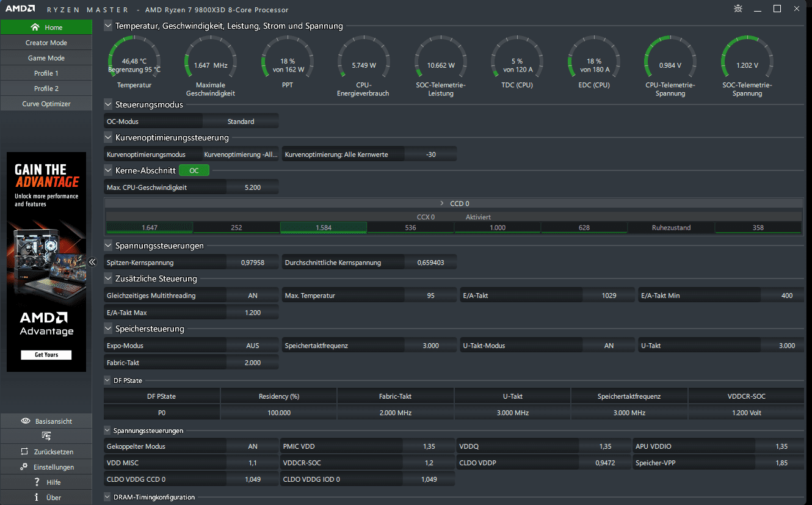The image size is (812, 505).
Task: Click the bug report icon in title bar
Action: click(739, 9)
